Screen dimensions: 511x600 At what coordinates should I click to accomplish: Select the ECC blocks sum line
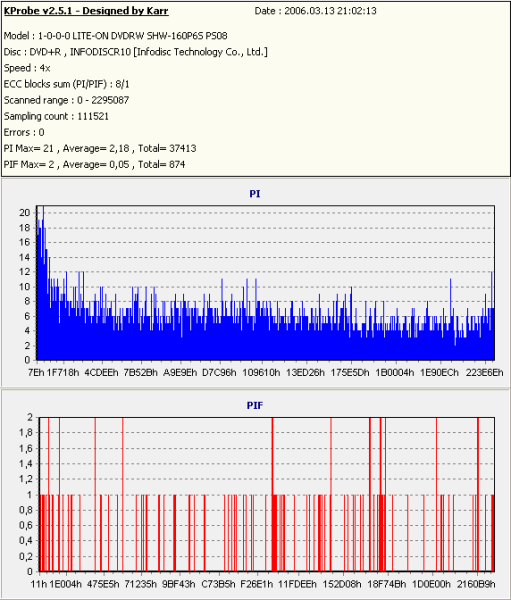[x=67, y=84]
